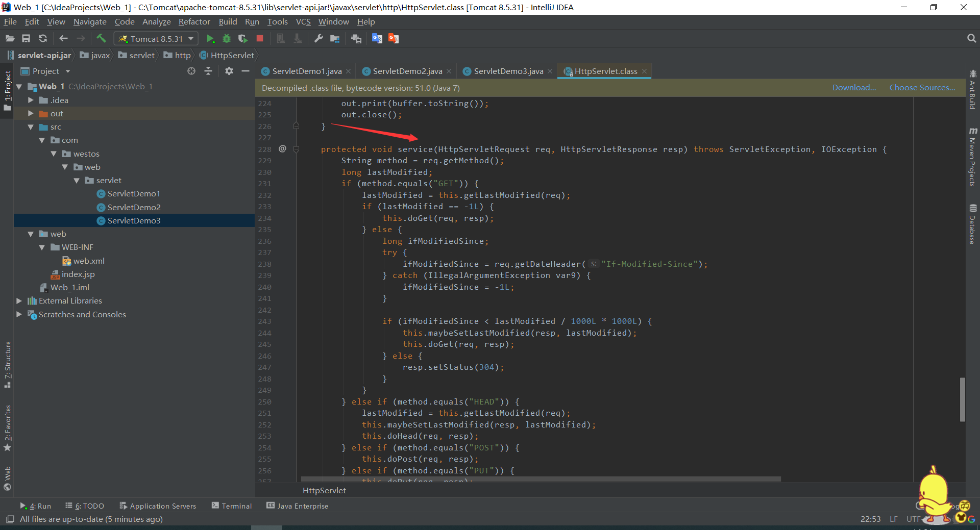
Task: Open the translation toolbar icon
Action: pyautogui.click(x=377, y=38)
